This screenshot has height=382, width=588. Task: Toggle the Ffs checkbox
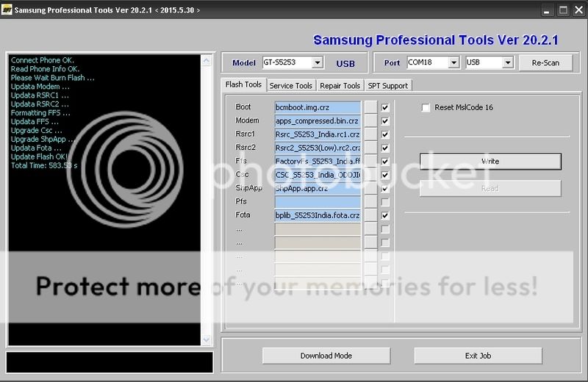(x=384, y=162)
